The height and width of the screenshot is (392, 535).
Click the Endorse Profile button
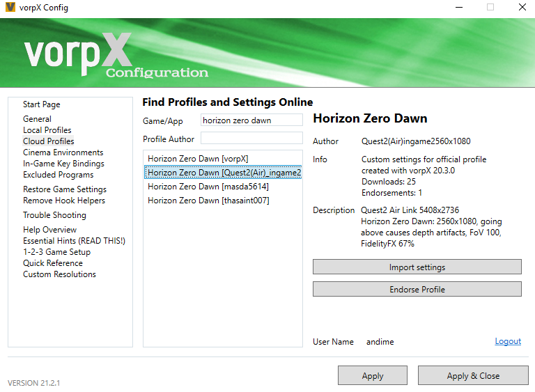[x=417, y=290]
